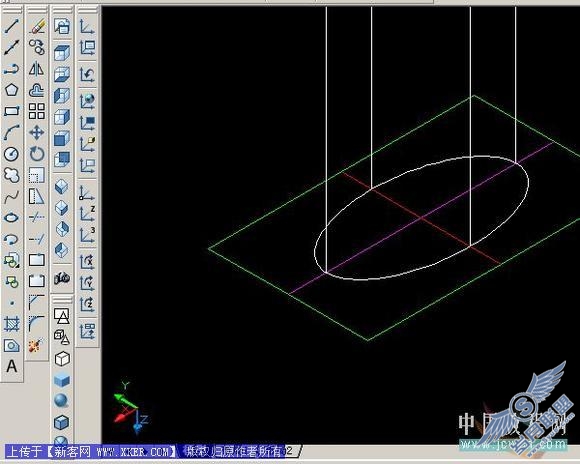
Task: Select Z Axis Vector UCS icon
Action: pos(88,214)
